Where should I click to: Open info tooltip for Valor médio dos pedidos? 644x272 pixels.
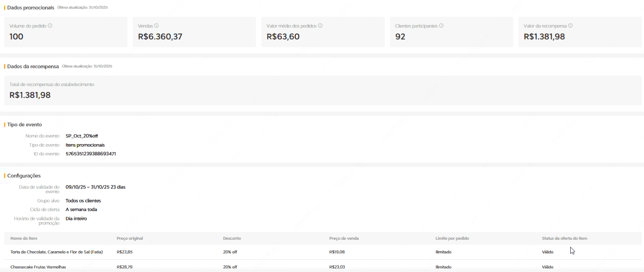[x=320, y=25]
